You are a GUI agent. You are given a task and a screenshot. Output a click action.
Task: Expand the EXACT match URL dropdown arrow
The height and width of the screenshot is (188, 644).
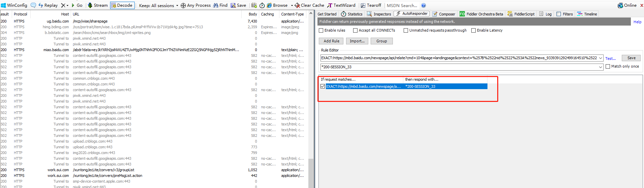click(601, 58)
